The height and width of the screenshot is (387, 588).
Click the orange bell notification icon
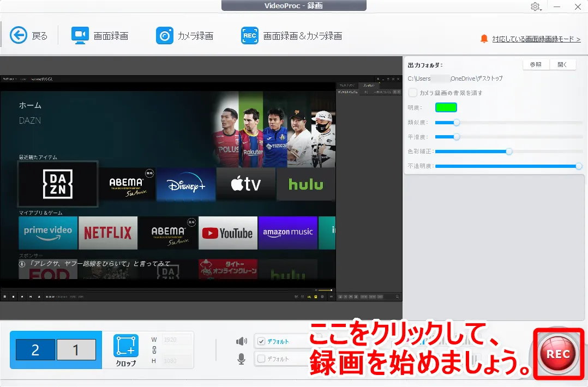[484, 39]
